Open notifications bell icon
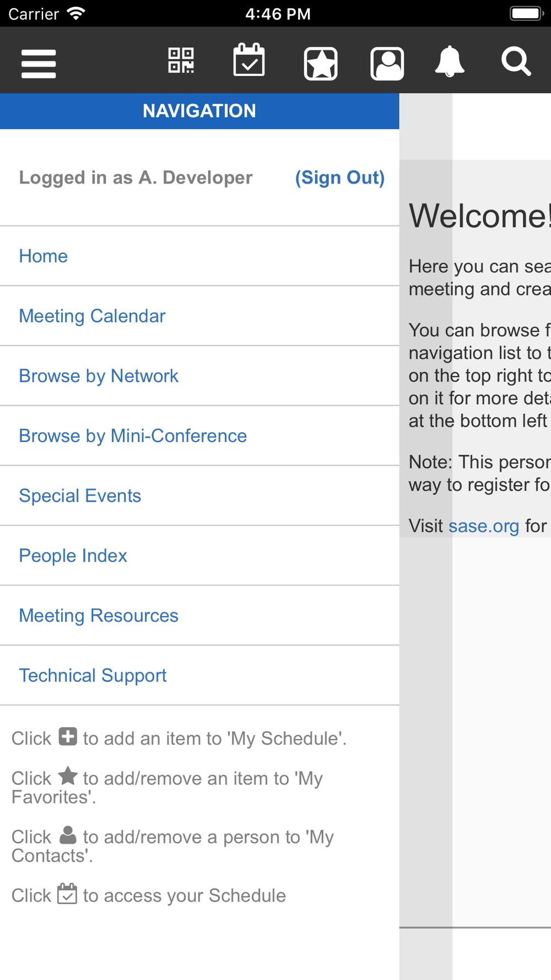Image resolution: width=551 pixels, height=980 pixels. click(x=450, y=62)
